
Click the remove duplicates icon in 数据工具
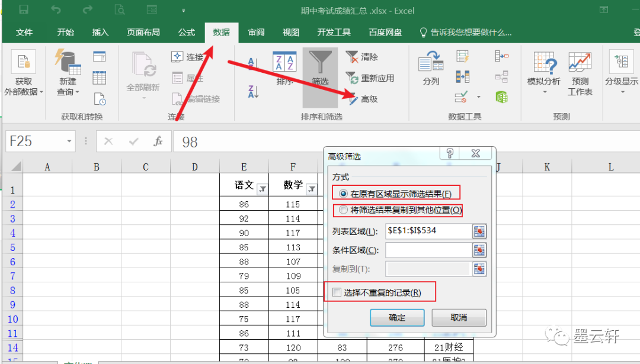(462, 76)
